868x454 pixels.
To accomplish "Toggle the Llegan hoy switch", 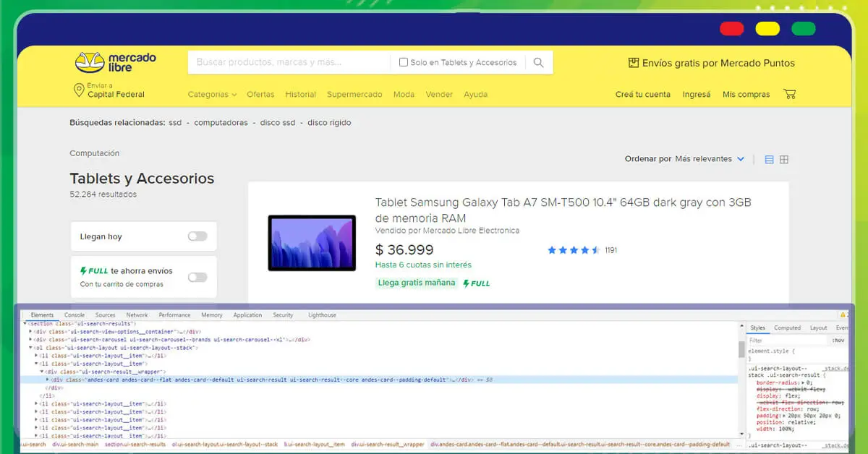I will (x=197, y=236).
